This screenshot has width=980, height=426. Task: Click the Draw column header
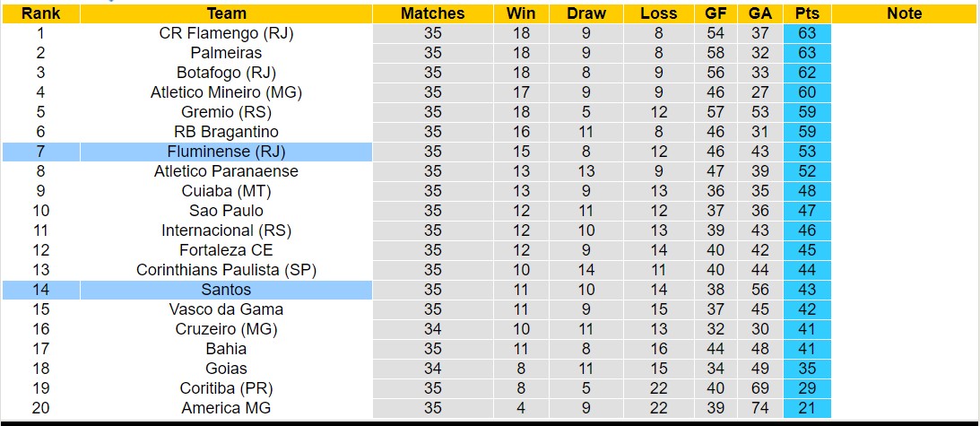[586, 13]
